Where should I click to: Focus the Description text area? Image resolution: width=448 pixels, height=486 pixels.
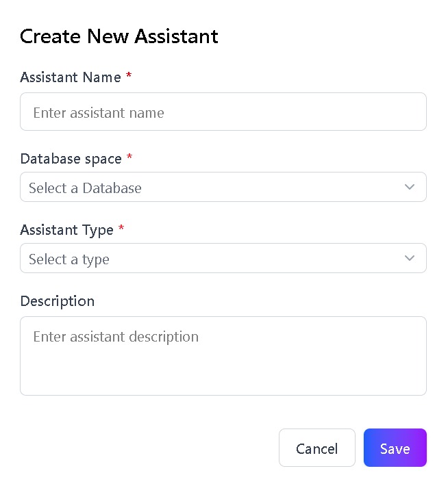click(223, 356)
